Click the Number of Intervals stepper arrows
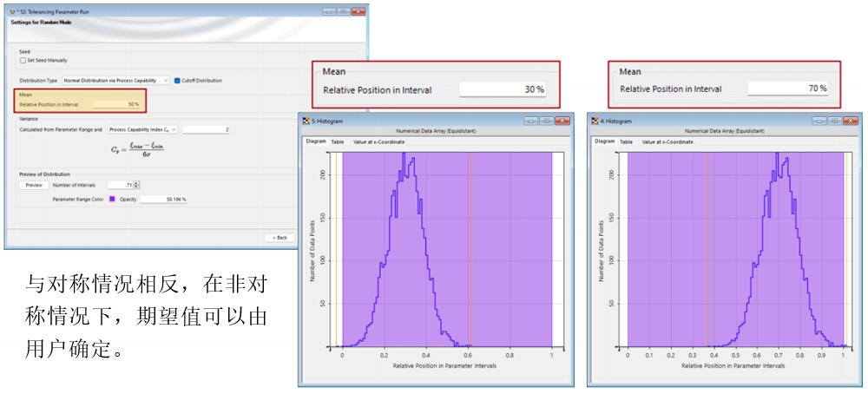The height and width of the screenshot is (394, 868). 137,185
